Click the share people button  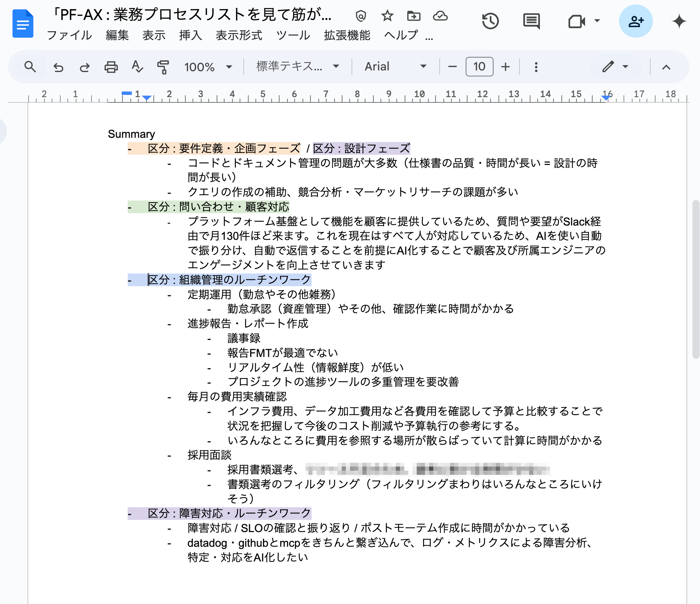pyautogui.click(x=636, y=21)
